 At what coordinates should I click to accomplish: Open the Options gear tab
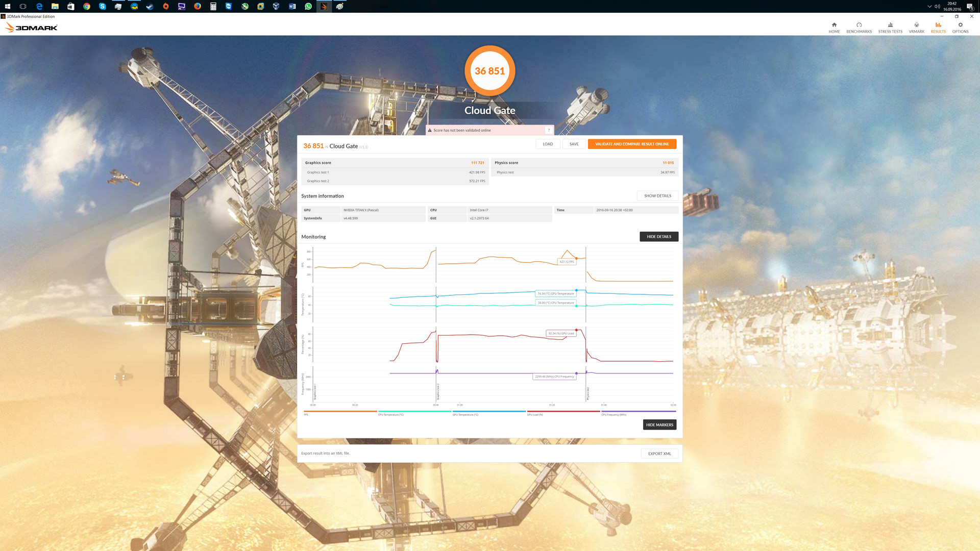[x=960, y=28]
